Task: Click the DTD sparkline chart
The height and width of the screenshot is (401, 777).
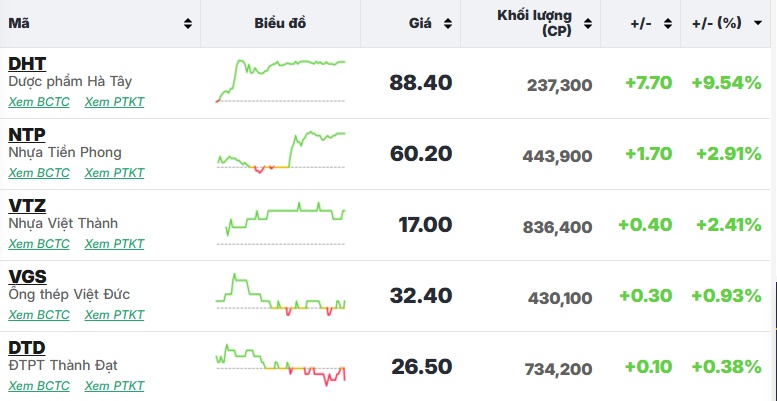Action: 280,364
